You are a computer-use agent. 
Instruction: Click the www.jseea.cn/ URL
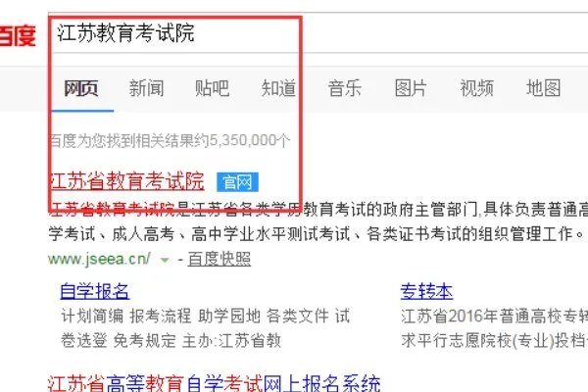click(x=99, y=259)
